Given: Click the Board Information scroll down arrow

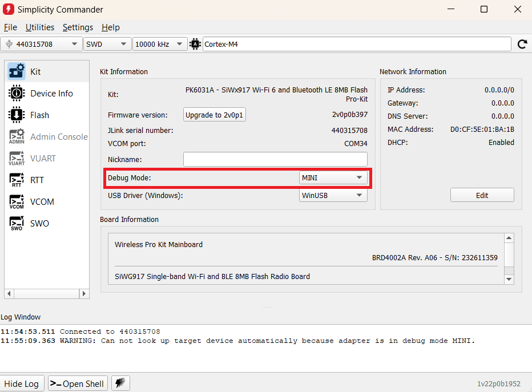Looking at the screenshot, I should coord(509,279).
